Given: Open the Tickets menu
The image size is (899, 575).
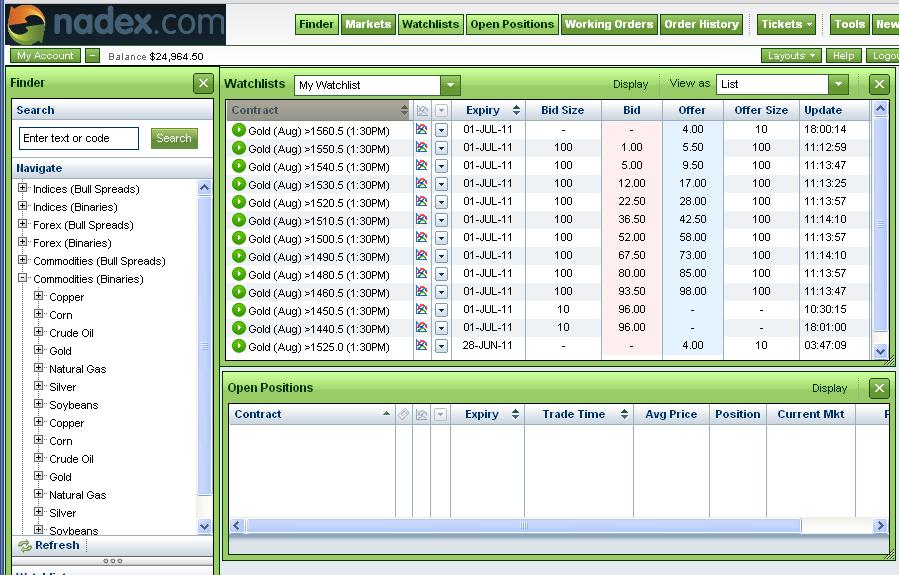Looking at the screenshot, I should coord(786,24).
